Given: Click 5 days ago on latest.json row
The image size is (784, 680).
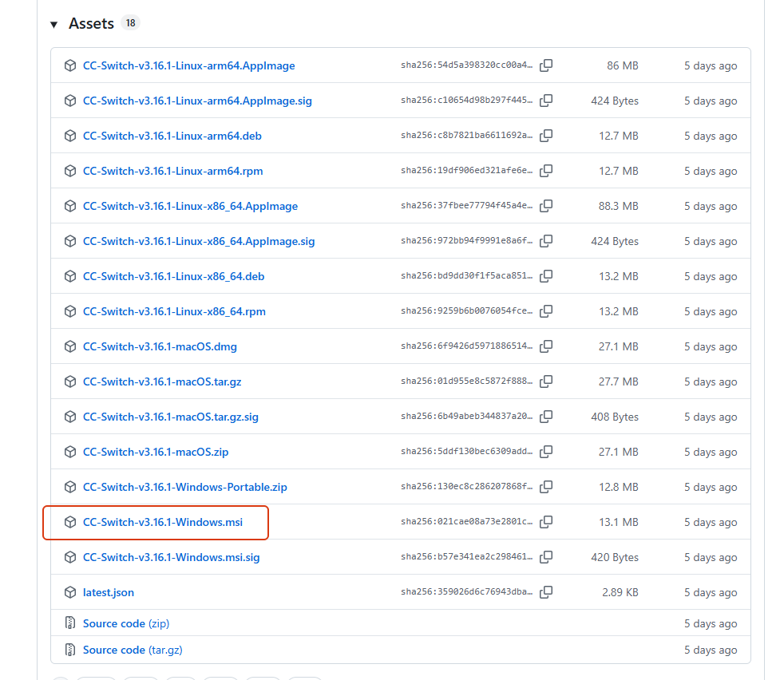Looking at the screenshot, I should (x=711, y=592).
